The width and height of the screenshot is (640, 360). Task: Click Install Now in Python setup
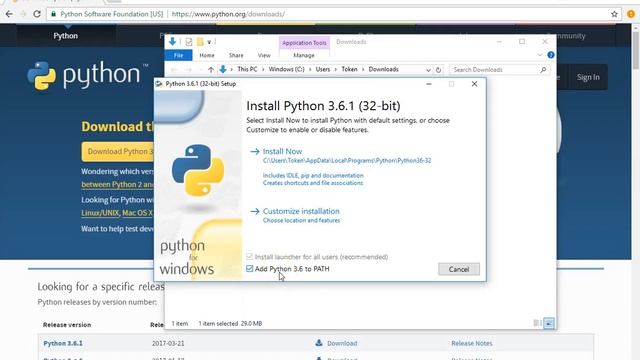282,151
